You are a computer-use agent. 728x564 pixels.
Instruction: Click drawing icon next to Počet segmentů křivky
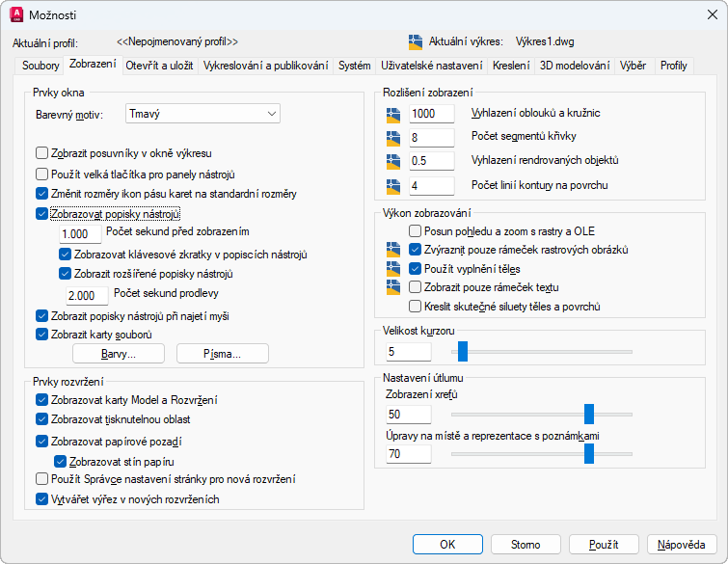393,138
